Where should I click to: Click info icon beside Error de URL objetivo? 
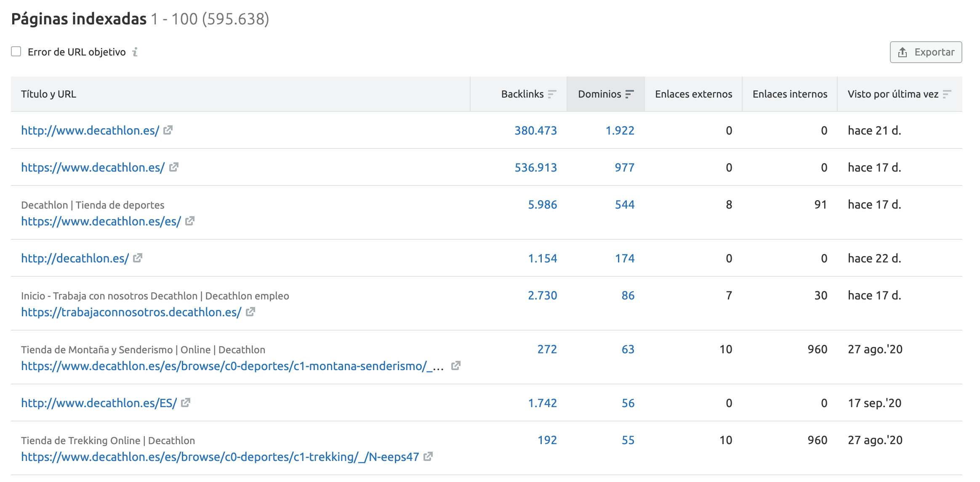click(135, 52)
